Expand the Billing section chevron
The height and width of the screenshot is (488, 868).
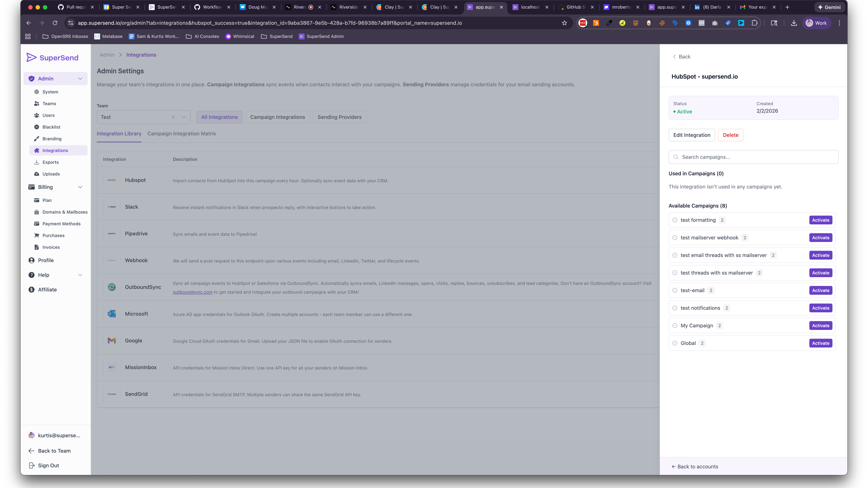click(x=80, y=187)
